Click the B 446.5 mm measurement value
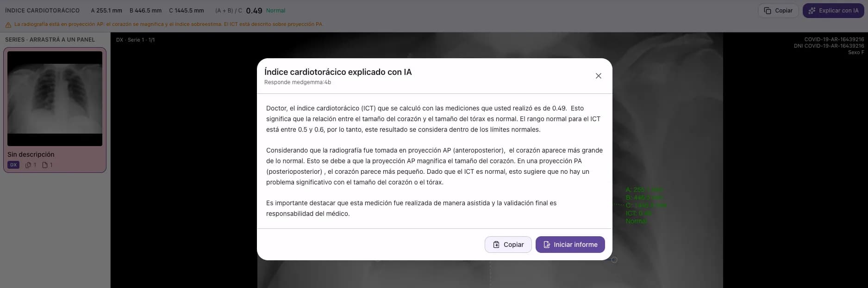Image resolution: width=868 pixels, height=288 pixels. (145, 11)
